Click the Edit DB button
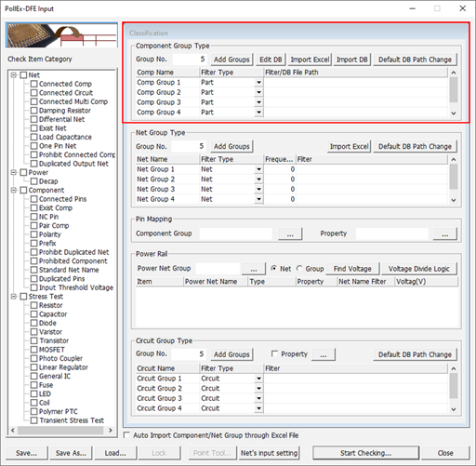The width and height of the screenshot is (476, 466). [x=271, y=60]
